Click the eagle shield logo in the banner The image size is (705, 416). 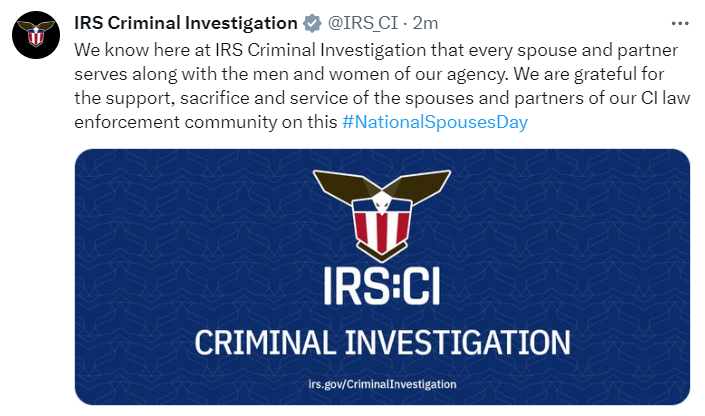[x=382, y=212]
